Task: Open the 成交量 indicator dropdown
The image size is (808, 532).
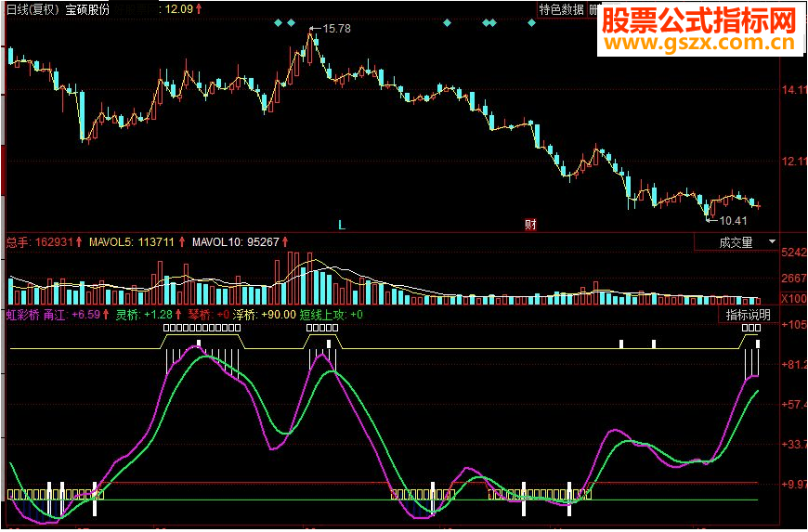Action: [x=736, y=242]
